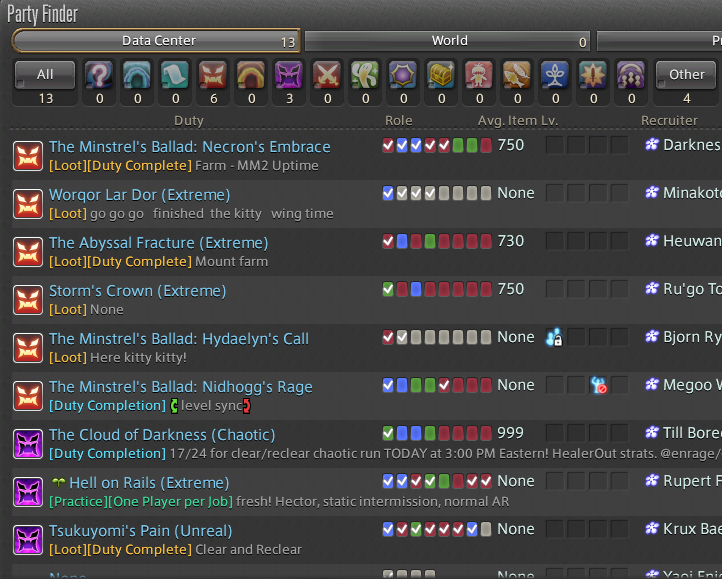Click the blue tank slot in Storm's Crown row
Viewport: 722px width, 579px height.
tap(416, 289)
